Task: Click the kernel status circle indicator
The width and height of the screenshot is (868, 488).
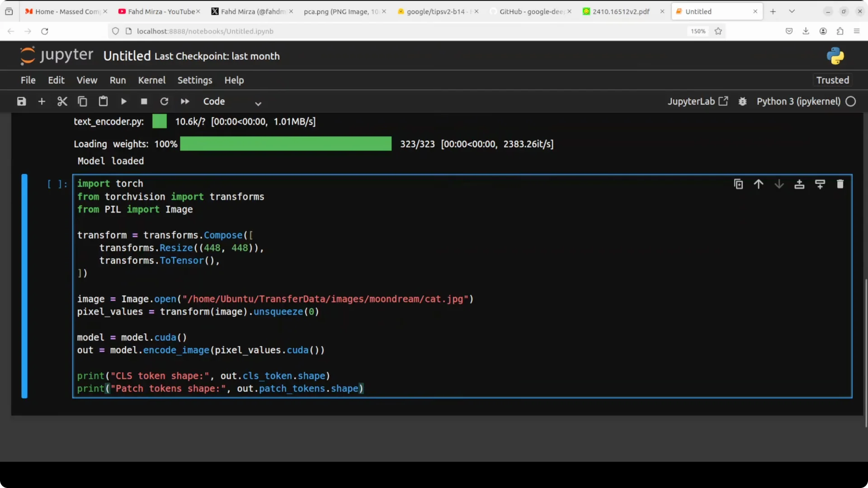Action: (x=851, y=101)
